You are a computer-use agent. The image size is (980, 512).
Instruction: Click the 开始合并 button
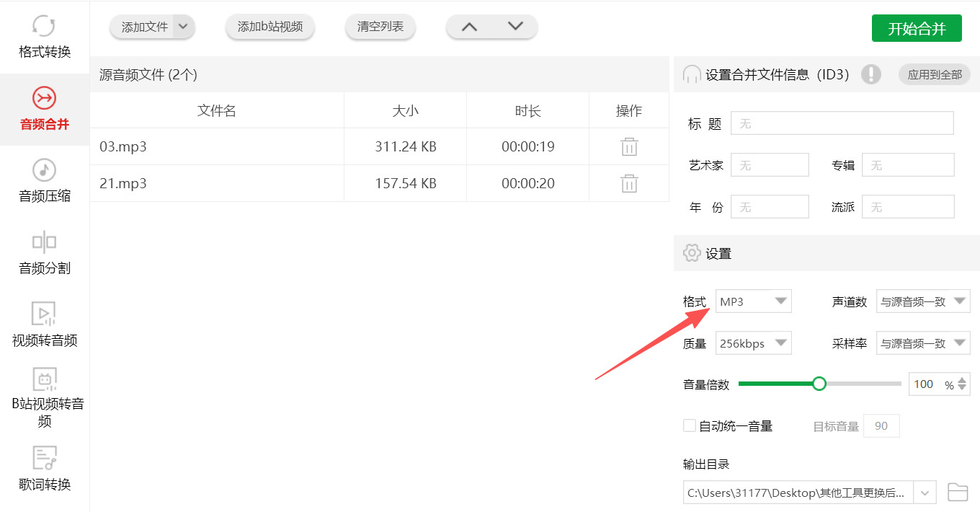(x=917, y=27)
